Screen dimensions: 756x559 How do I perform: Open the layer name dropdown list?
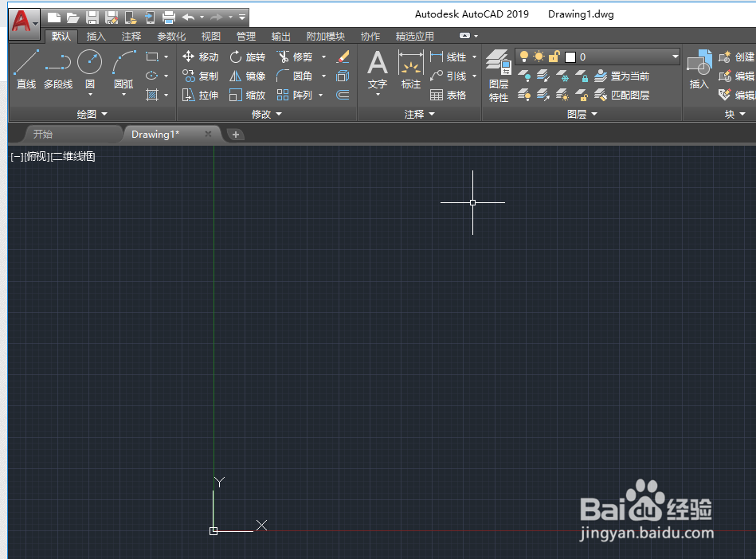point(675,57)
